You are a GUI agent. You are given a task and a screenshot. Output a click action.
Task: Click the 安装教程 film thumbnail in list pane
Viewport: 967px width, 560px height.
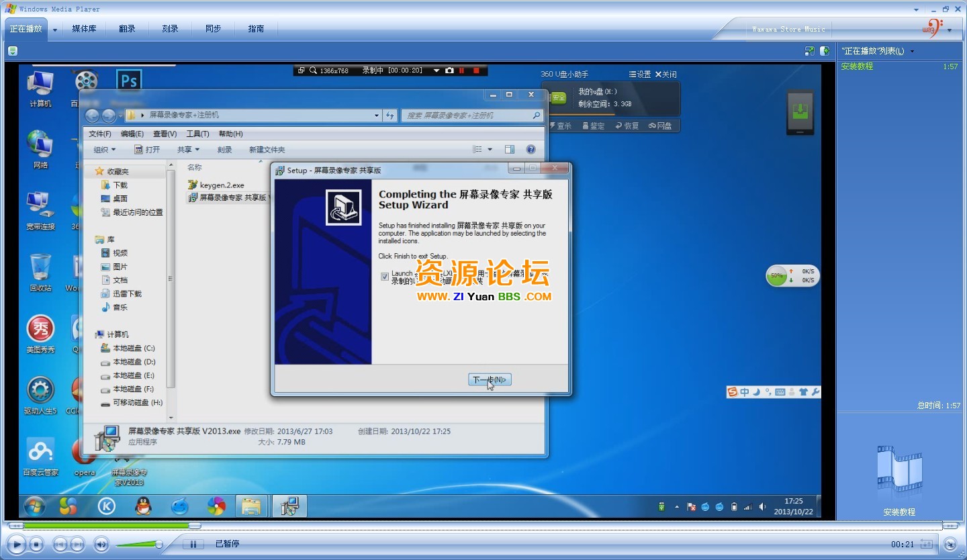point(899,471)
